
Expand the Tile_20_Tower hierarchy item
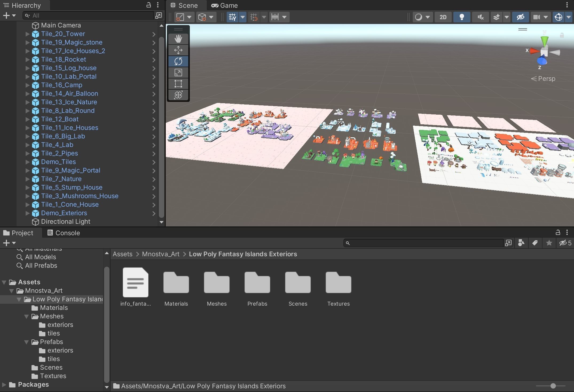(x=27, y=34)
